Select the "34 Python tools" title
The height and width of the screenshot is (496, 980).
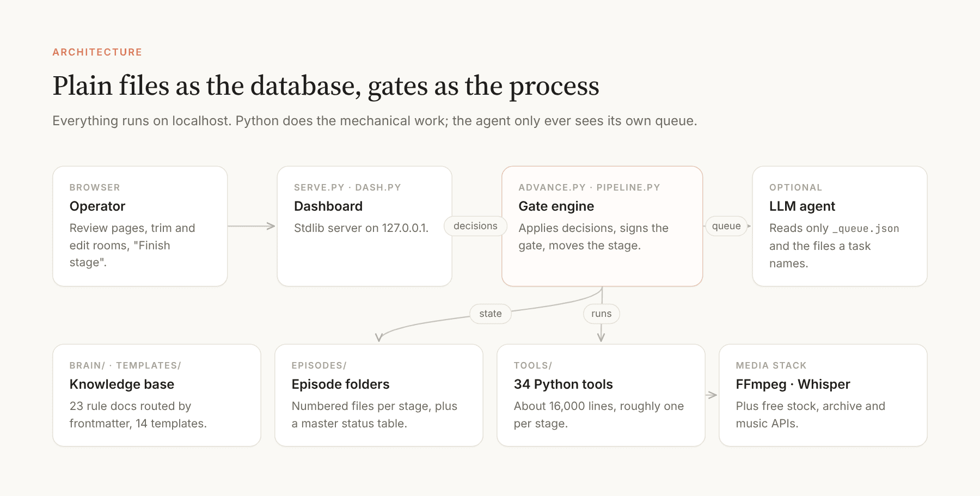[563, 384]
